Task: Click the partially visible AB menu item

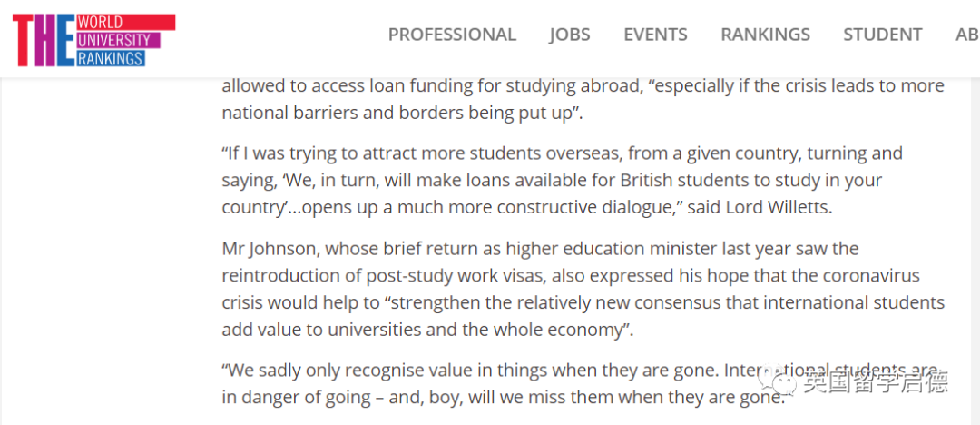Action: point(966,35)
